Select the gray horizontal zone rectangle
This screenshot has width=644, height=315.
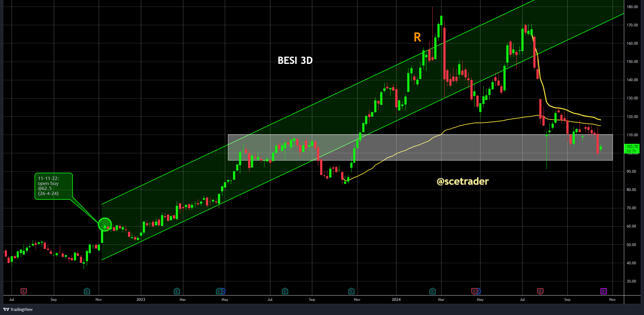(x=420, y=147)
